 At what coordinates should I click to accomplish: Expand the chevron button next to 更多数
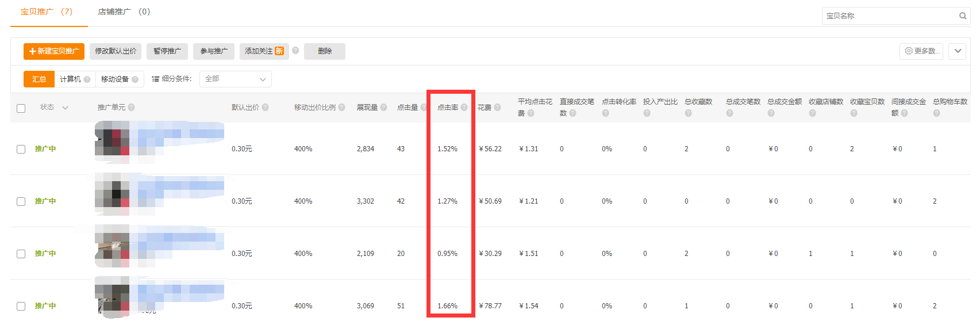click(x=958, y=51)
